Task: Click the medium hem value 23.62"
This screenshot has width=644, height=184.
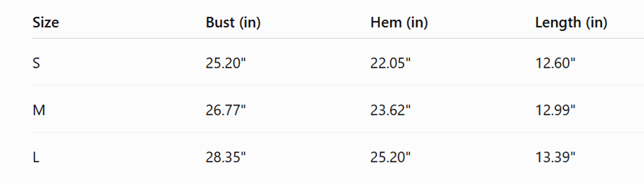Action: 390,110
